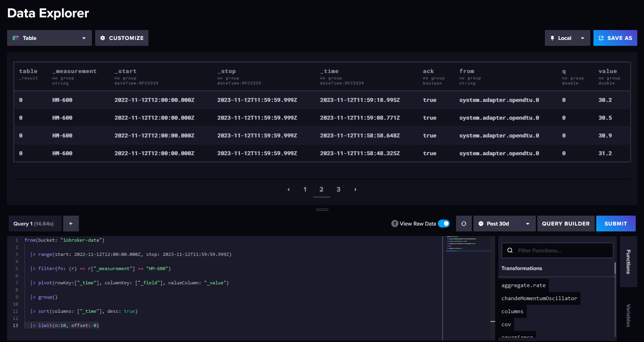This screenshot has width=644, height=342.
Task: Click the CUSTOMIZE button
Action: click(x=122, y=38)
